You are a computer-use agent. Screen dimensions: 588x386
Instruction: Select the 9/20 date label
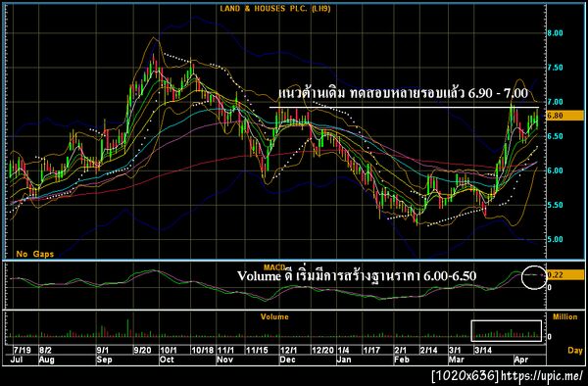pos(142,351)
